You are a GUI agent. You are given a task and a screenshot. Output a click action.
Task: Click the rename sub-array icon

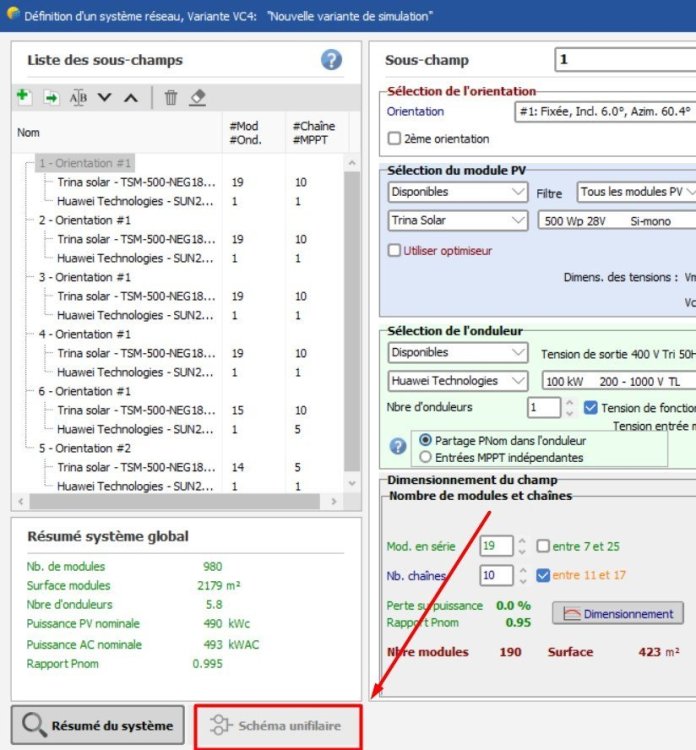[x=78, y=97]
